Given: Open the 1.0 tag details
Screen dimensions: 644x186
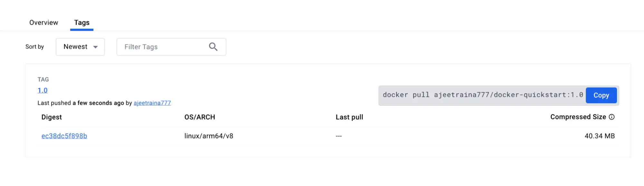Looking at the screenshot, I should [42, 90].
